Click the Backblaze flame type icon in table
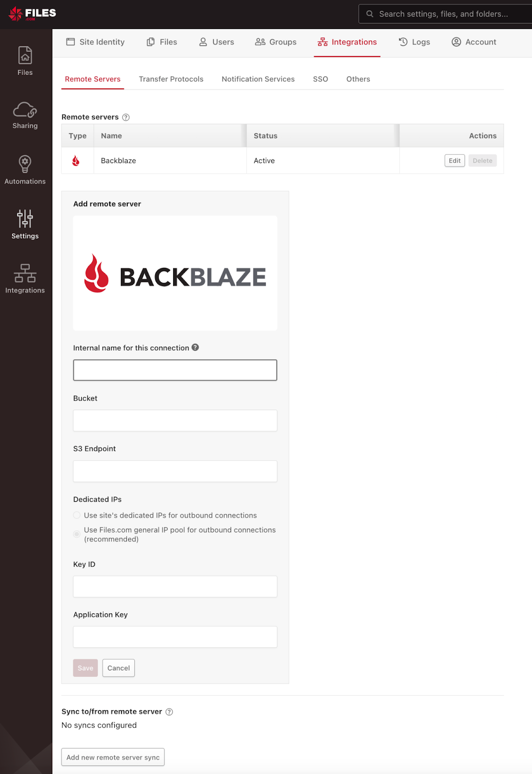The image size is (532, 774). 76,161
